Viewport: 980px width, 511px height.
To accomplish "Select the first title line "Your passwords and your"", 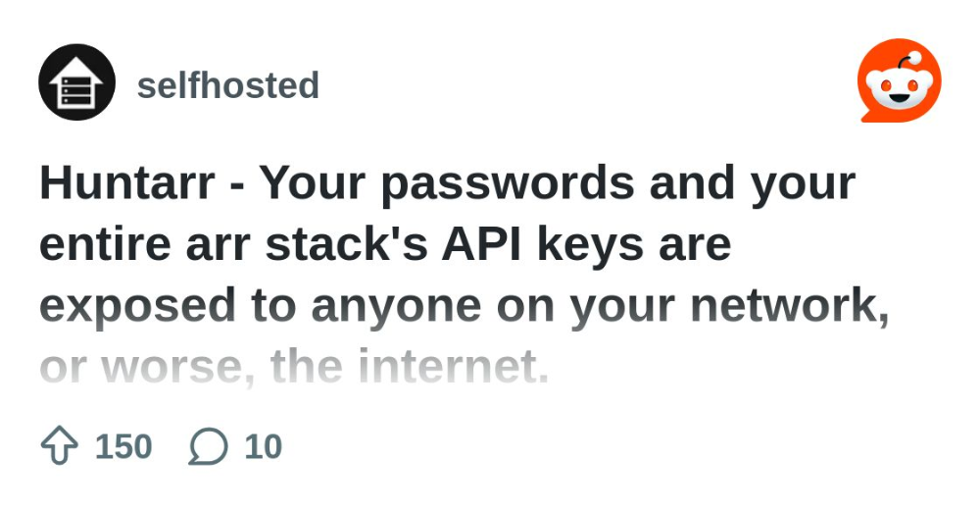I will tap(558, 182).
